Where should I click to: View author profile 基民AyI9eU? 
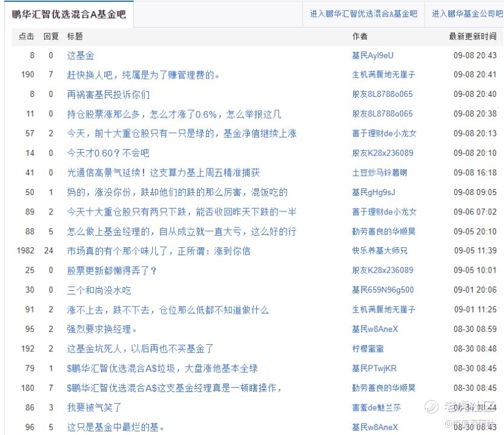tap(373, 56)
